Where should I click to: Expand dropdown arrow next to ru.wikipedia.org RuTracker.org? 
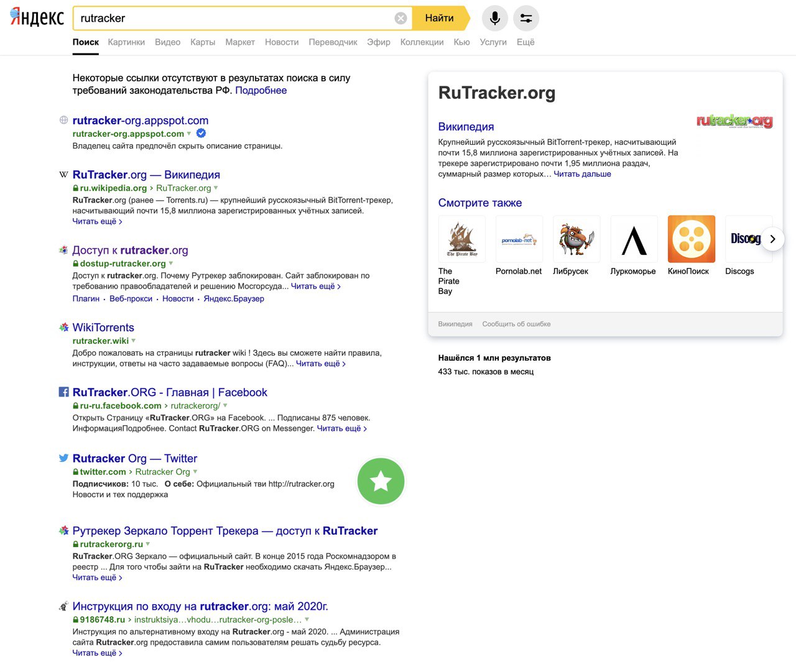(216, 188)
